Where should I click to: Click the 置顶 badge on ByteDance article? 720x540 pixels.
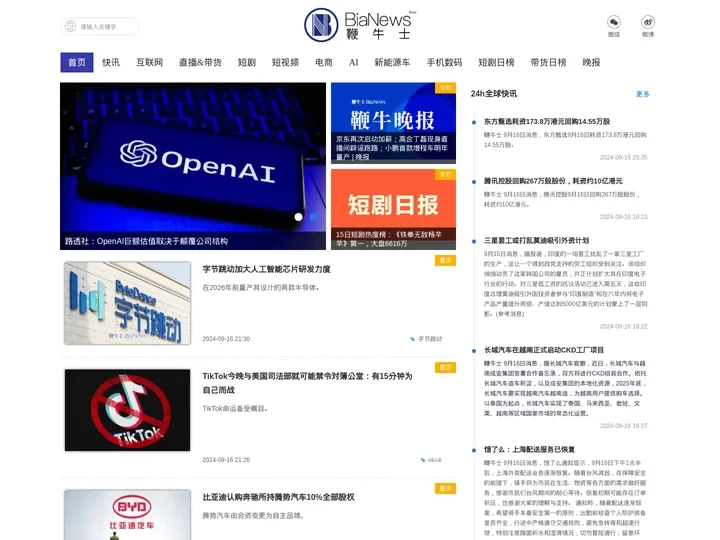pyautogui.click(x=445, y=260)
